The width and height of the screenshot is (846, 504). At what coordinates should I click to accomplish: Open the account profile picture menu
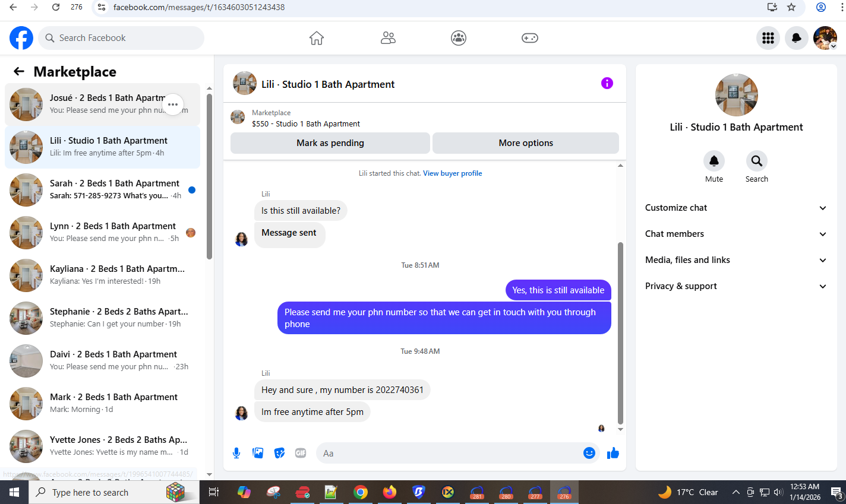[x=825, y=38]
